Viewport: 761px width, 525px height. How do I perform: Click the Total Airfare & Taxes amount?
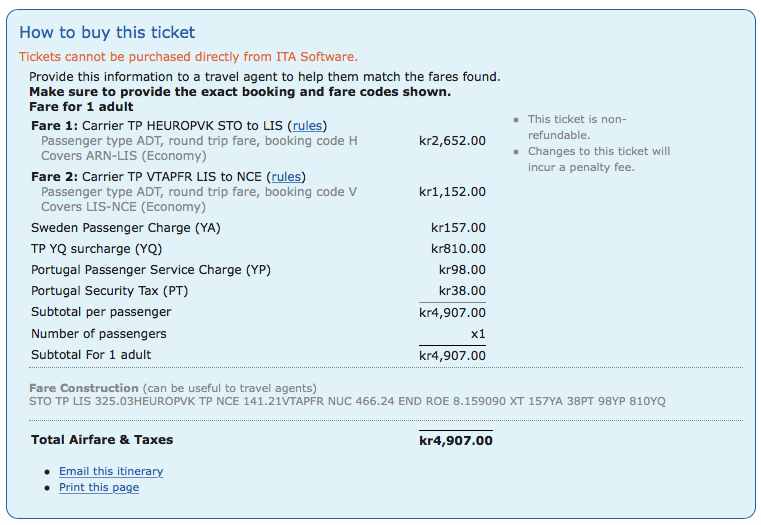pos(455,440)
